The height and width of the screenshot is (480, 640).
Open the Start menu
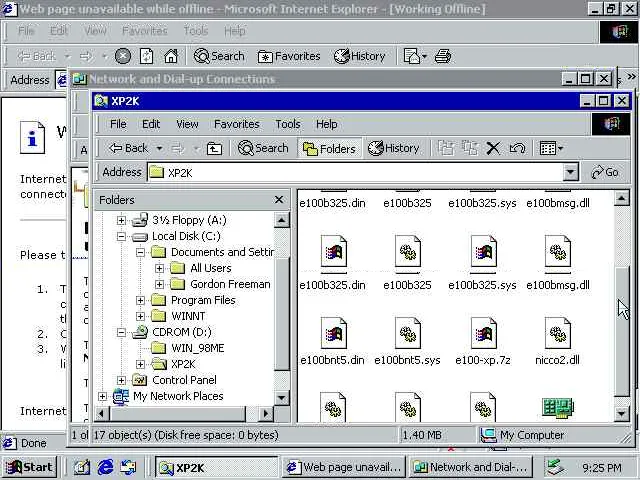(29, 467)
